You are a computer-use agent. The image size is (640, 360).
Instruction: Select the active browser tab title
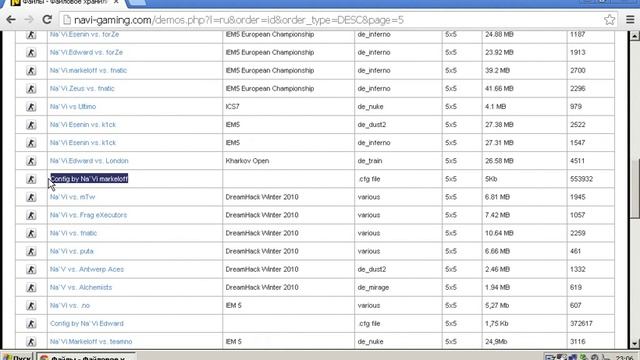click(64, 2)
